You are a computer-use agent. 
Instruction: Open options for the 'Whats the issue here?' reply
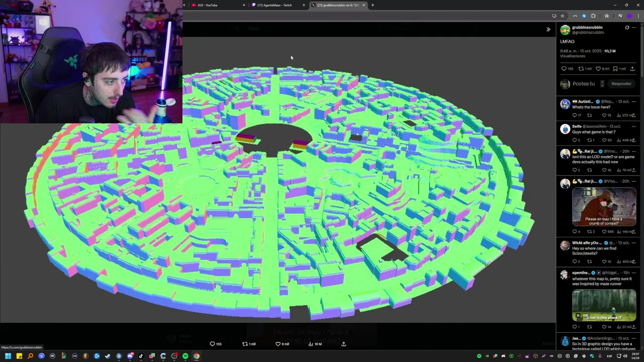tap(633, 102)
